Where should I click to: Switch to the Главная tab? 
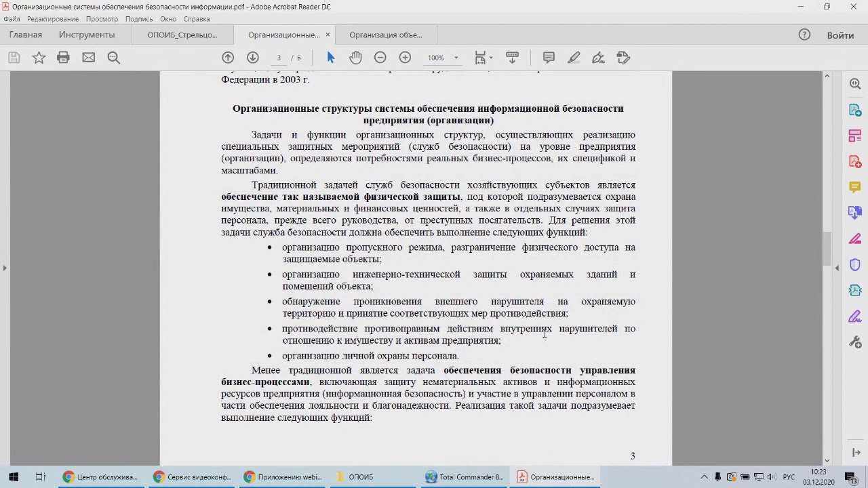25,35
